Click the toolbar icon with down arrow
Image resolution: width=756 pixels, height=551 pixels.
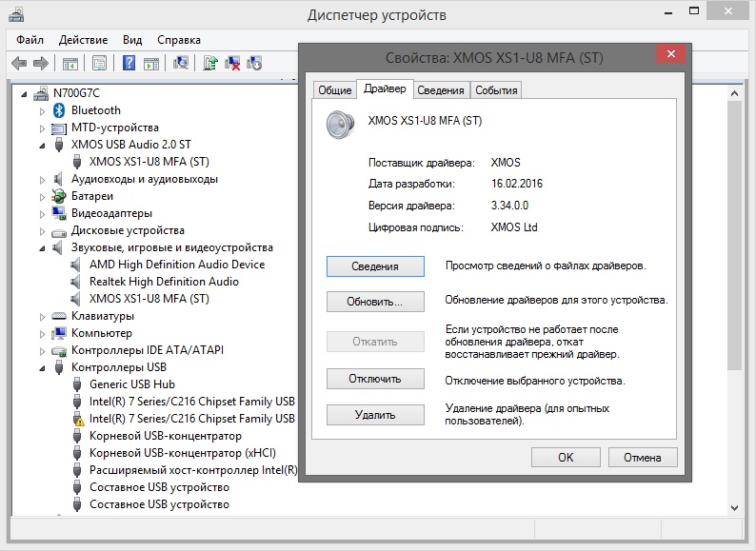pos(254,63)
